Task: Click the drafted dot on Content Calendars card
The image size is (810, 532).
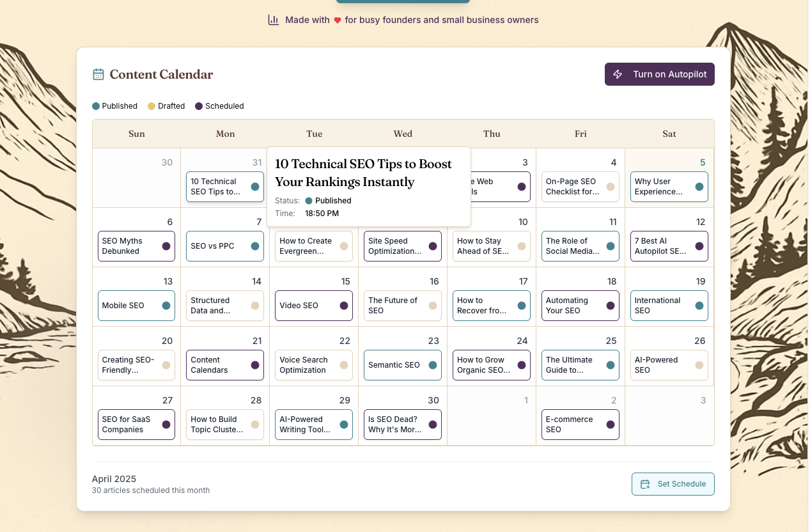Action: (x=255, y=365)
